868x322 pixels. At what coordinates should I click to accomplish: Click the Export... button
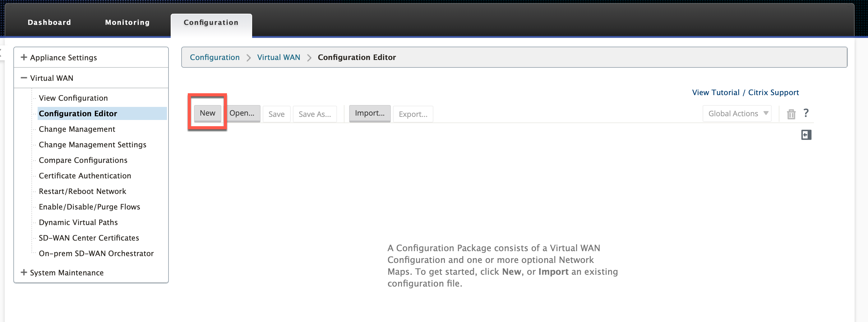pyautogui.click(x=413, y=114)
